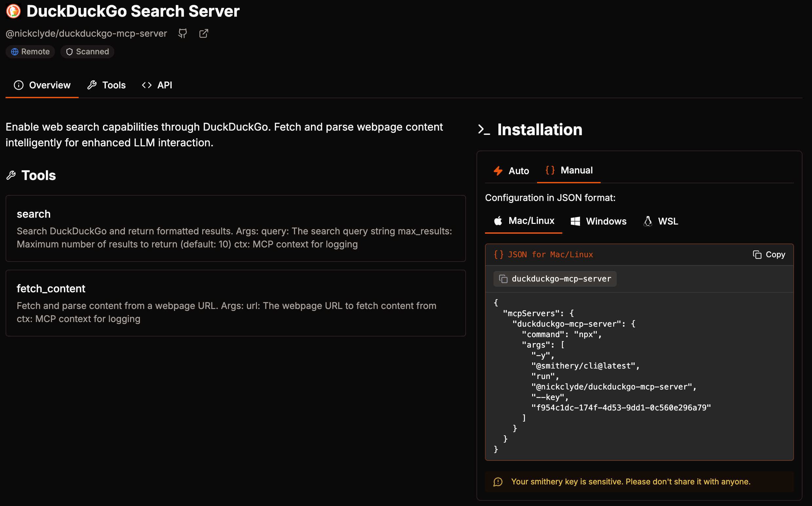Select the Overview tab

[x=42, y=85]
